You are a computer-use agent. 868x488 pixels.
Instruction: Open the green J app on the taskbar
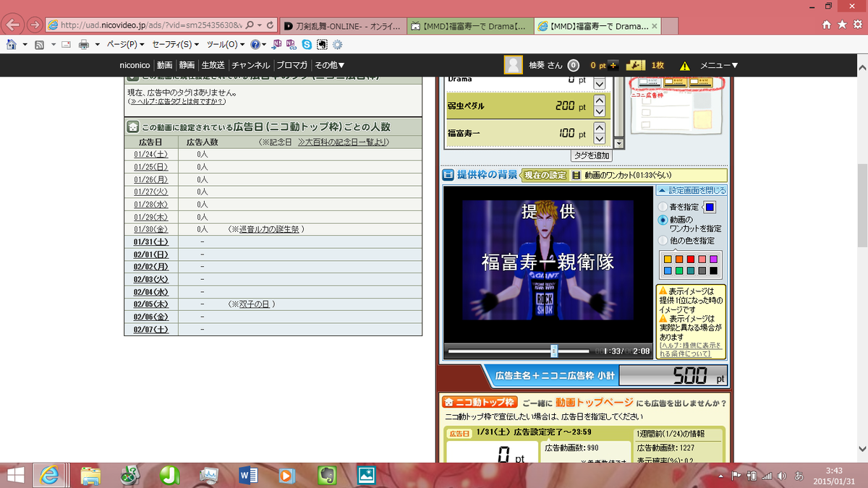(170, 475)
